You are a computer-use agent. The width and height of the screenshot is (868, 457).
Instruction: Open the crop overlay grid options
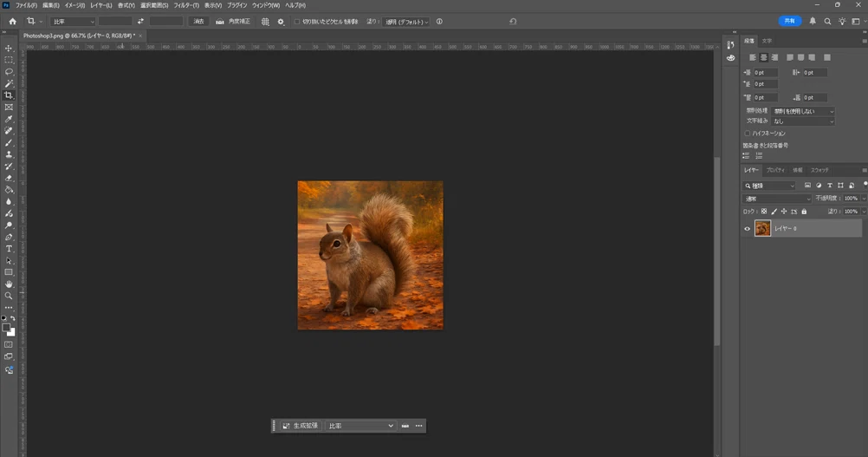click(x=265, y=22)
